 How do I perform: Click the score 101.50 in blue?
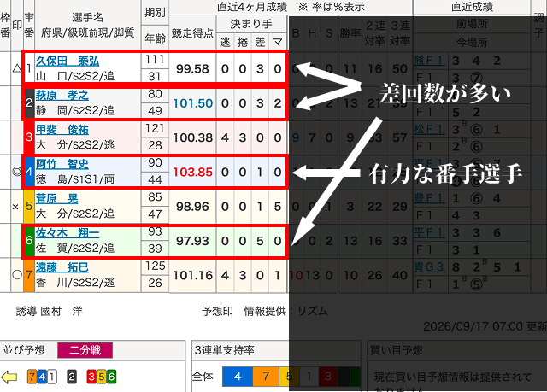(192, 103)
